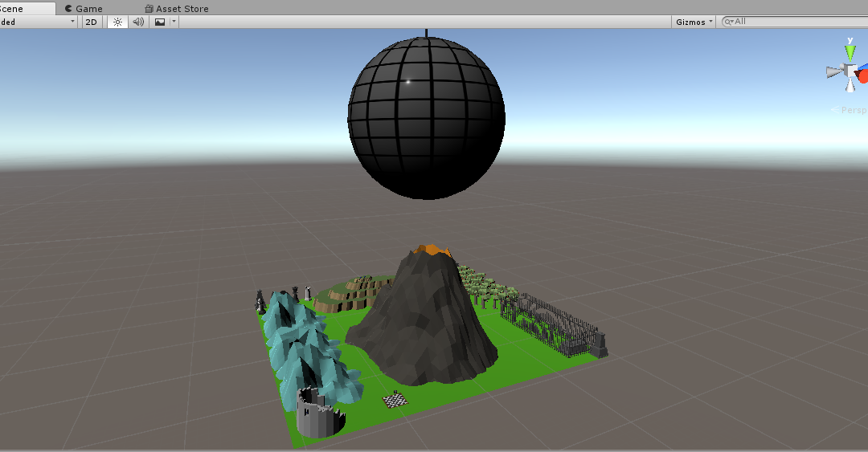Open the Asset Store tab
This screenshot has height=452, width=868.
pos(177,8)
